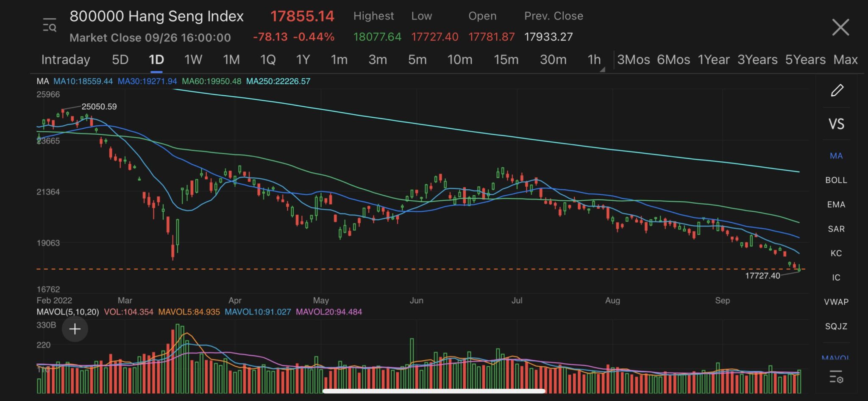Select the 1M timeframe tab

pos(231,60)
